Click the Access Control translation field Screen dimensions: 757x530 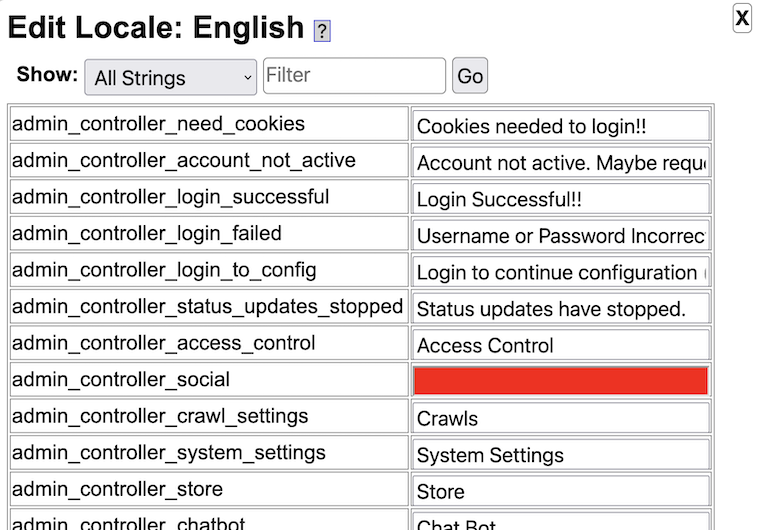click(x=561, y=345)
